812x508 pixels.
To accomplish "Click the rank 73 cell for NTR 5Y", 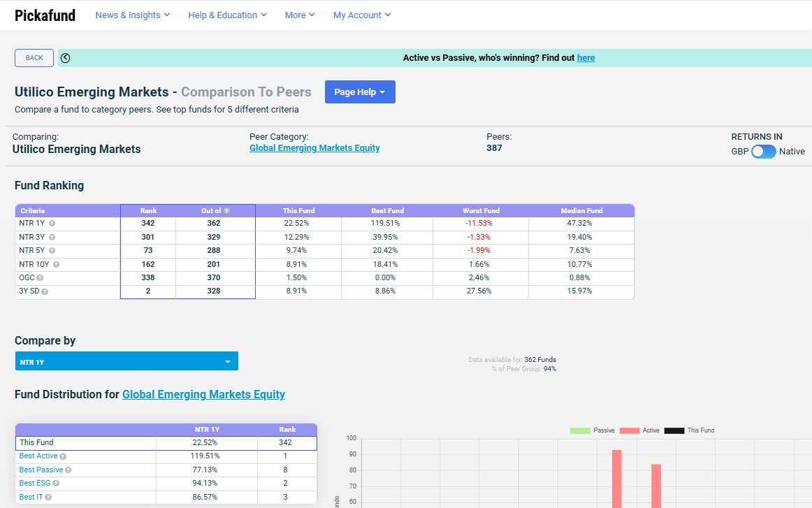I will [148, 251].
